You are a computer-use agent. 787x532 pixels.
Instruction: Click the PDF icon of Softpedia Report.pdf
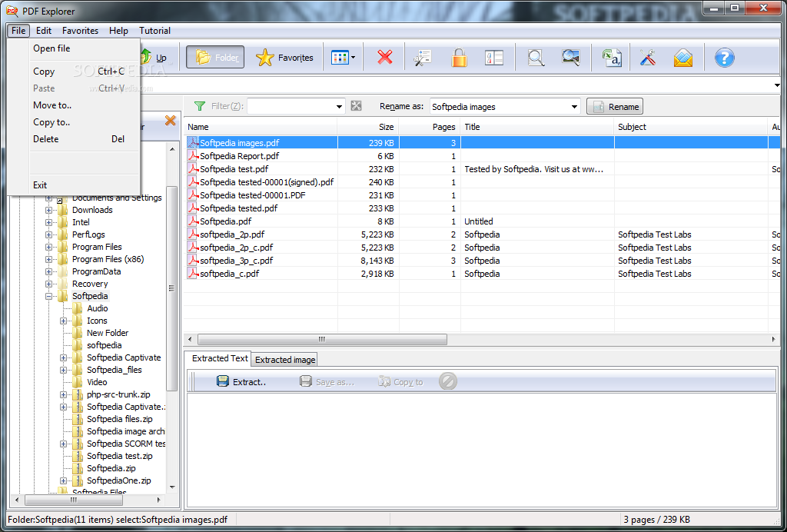point(193,156)
